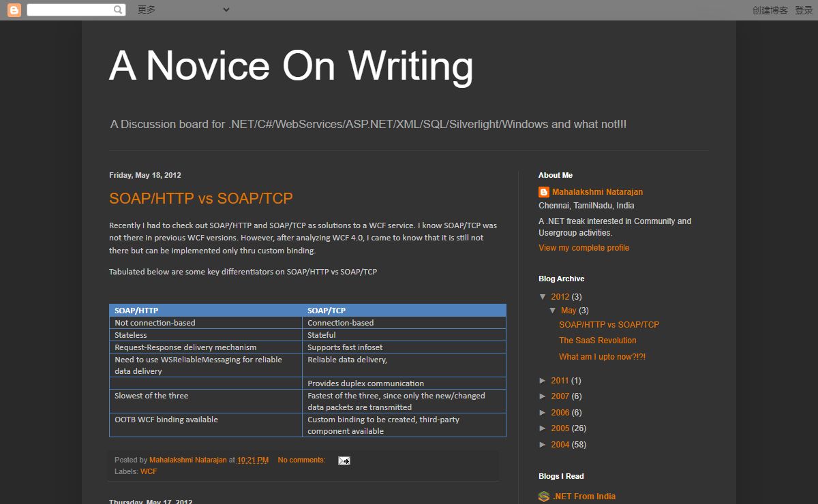This screenshot has height=504, width=818.
Task: Click 创建博客 link in navbar
Action: click(770, 10)
